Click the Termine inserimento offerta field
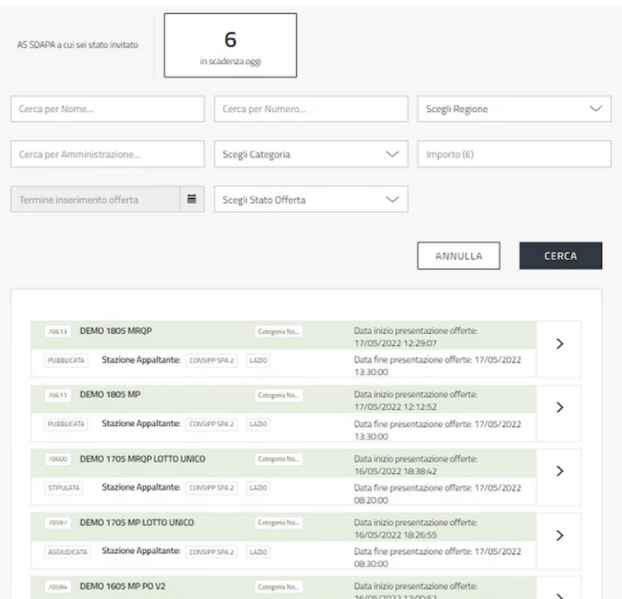The image size is (622, 599). coord(95,199)
